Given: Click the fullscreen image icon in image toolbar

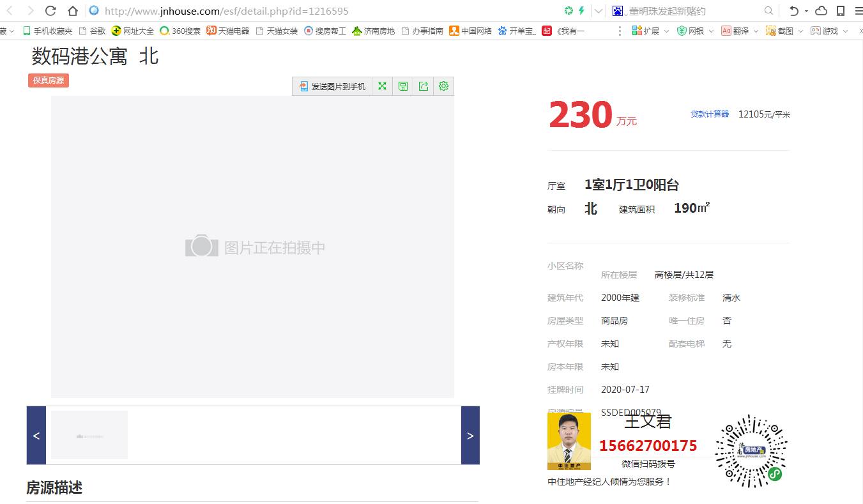Looking at the screenshot, I should pos(382,86).
